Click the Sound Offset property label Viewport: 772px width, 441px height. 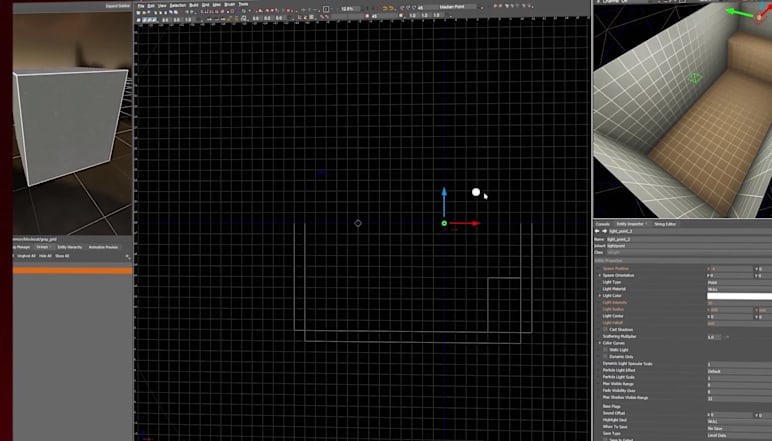click(613, 413)
